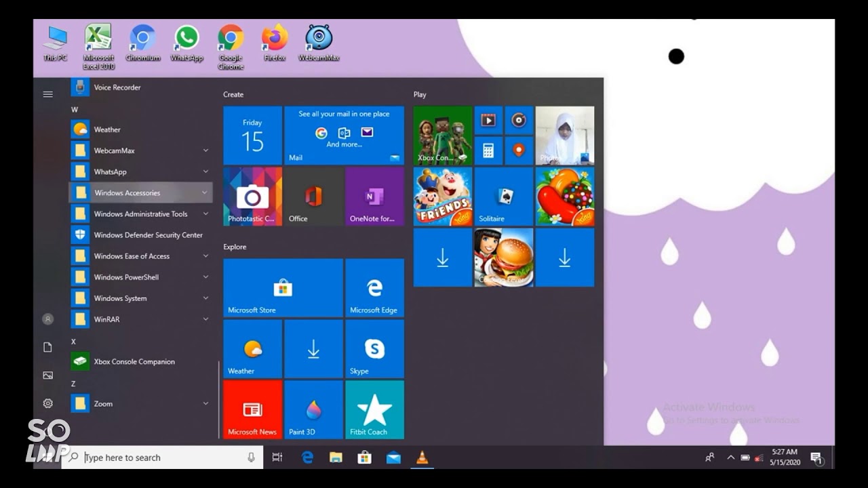Open the Groove Music small tile
This screenshot has width=868, height=488.
(519, 120)
